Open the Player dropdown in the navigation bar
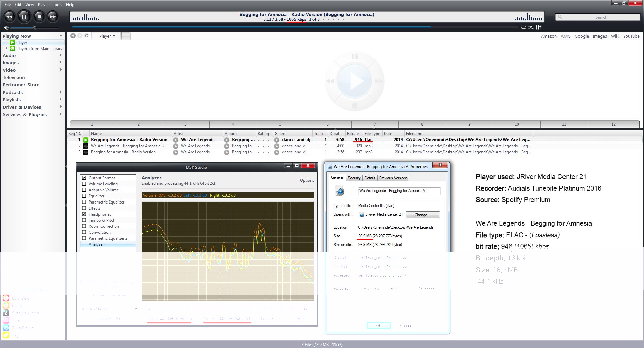 [107, 36]
